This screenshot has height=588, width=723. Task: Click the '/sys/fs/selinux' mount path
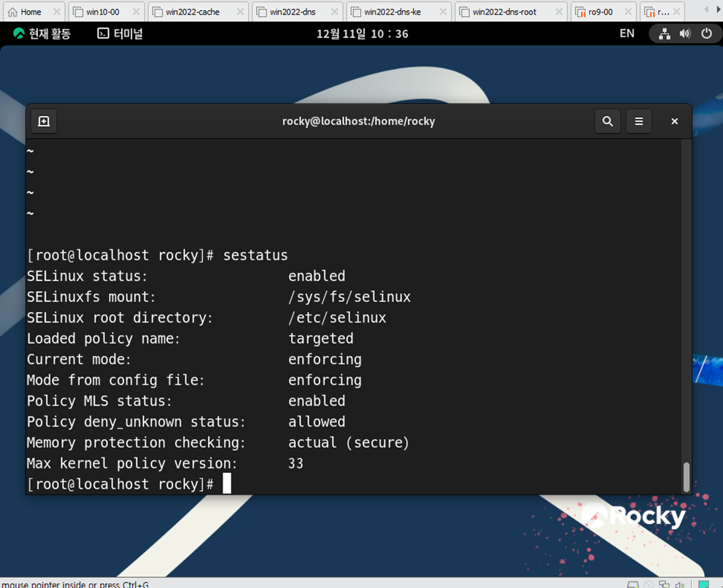[x=349, y=297]
